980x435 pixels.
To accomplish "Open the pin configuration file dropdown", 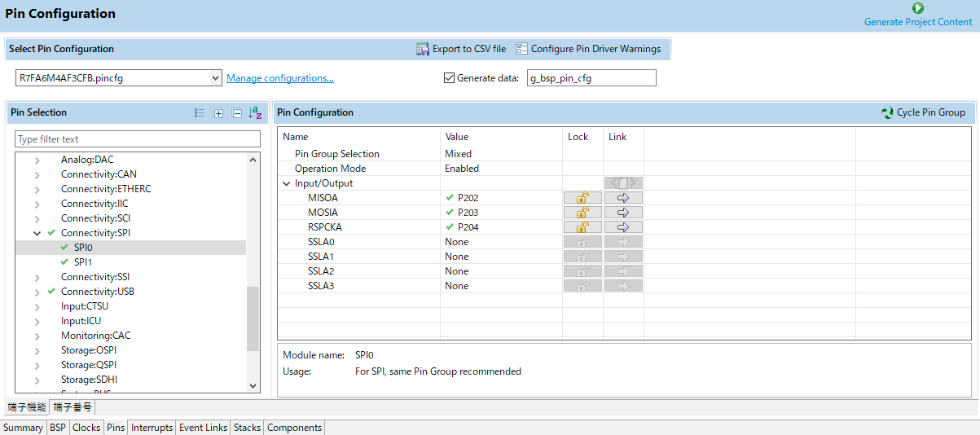I will pos(215,78).
